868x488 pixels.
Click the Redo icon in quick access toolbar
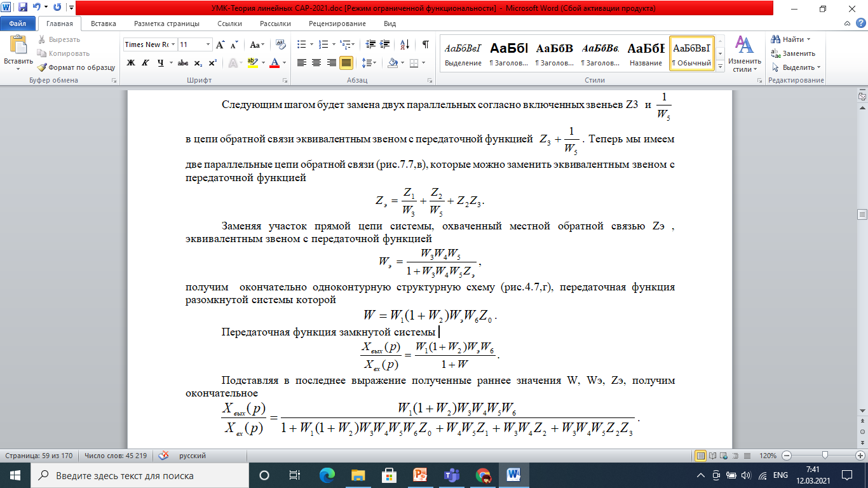[x=57, y=8]
